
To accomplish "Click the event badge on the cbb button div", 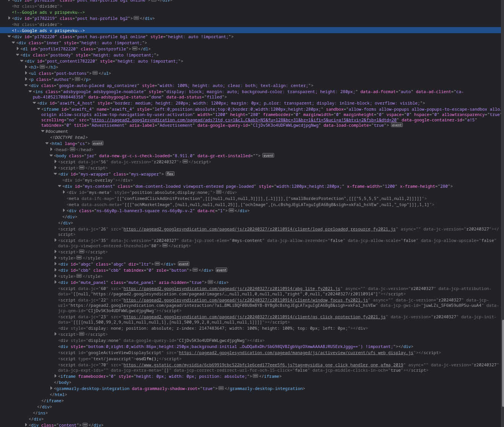I will click(221, 270).
